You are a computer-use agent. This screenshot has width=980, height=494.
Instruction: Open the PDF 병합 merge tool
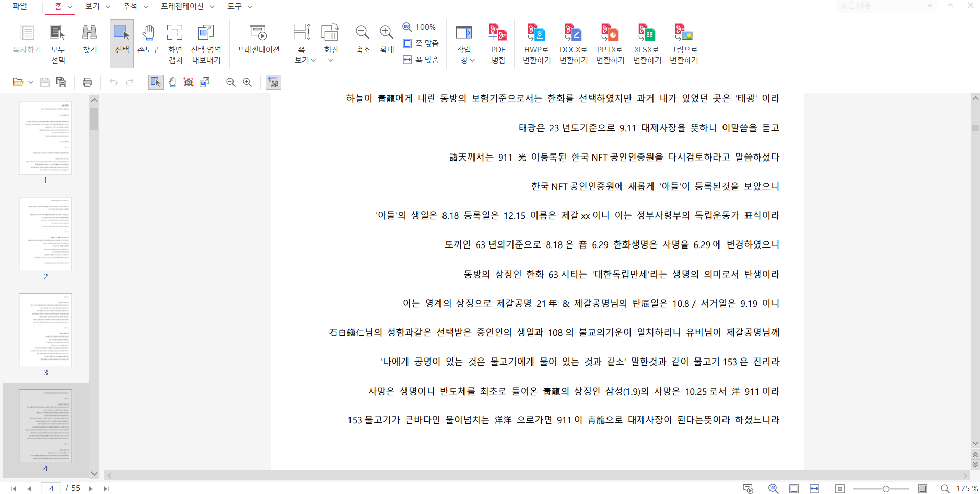[498, 43]
